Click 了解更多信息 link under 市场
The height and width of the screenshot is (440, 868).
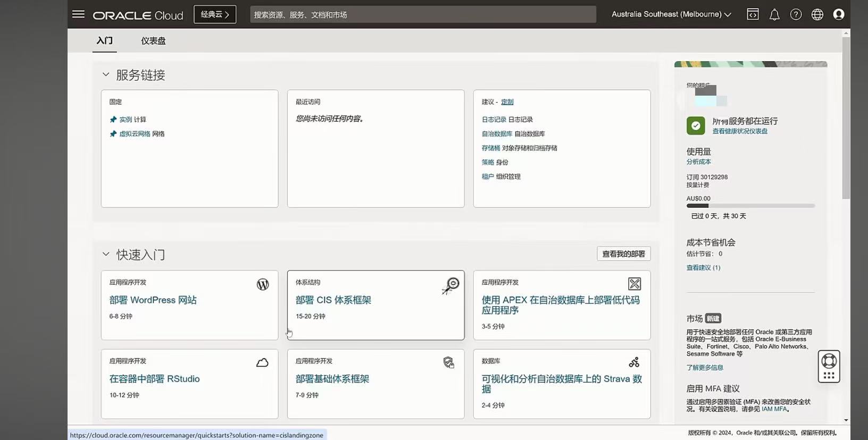705,368
